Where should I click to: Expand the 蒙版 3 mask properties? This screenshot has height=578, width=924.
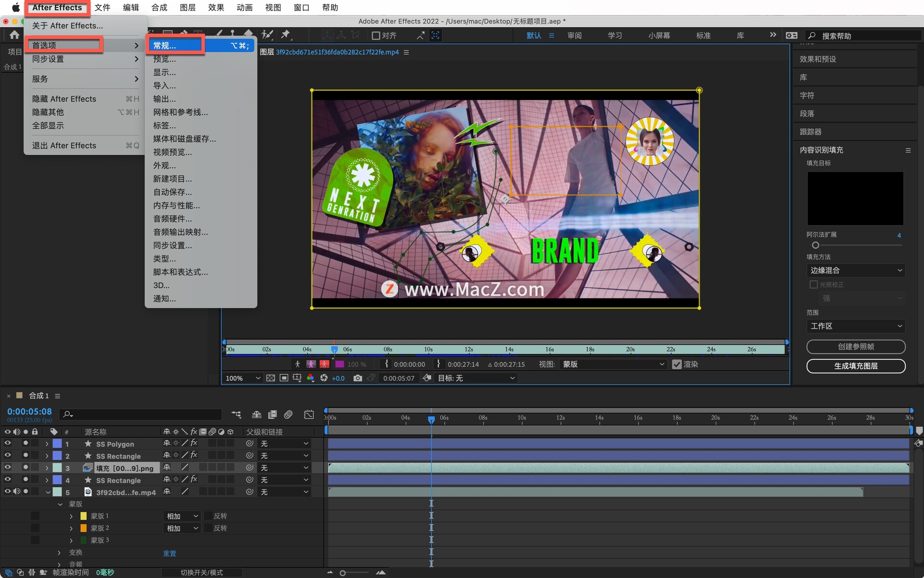click(x=71, y=540)
